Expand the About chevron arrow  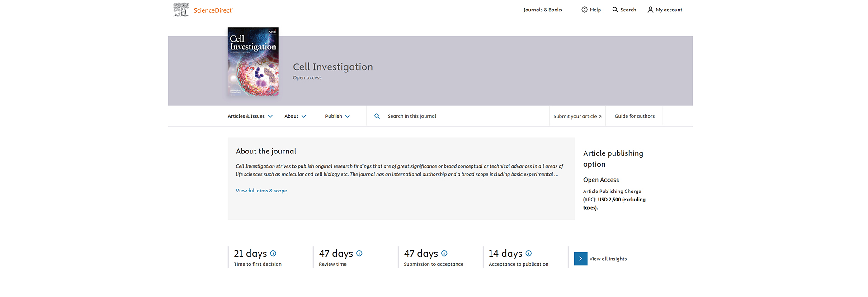304,116
